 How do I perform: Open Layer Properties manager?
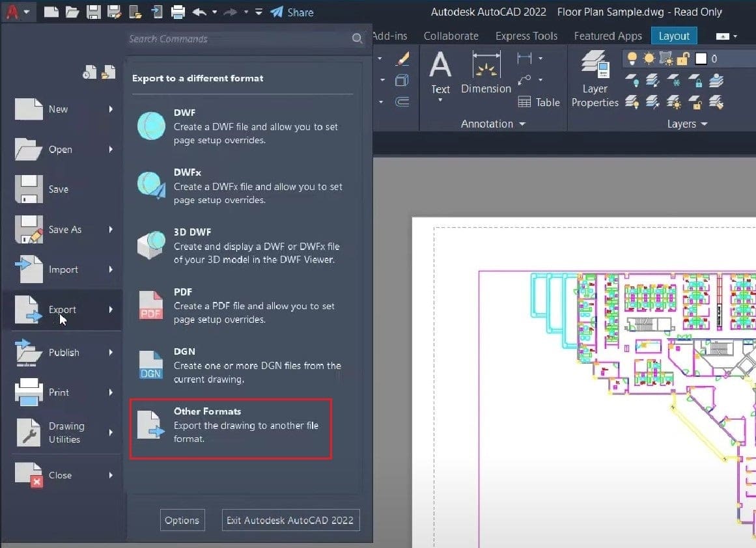point(595,79)
